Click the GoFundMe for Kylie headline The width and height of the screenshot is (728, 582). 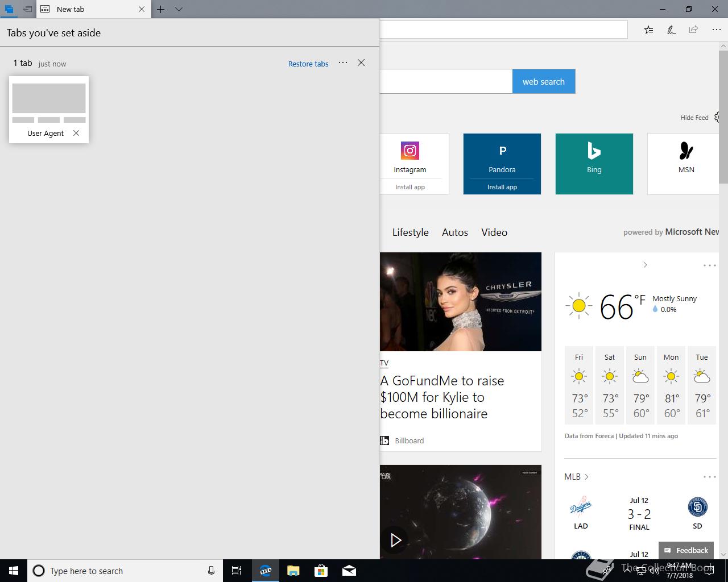442,397
